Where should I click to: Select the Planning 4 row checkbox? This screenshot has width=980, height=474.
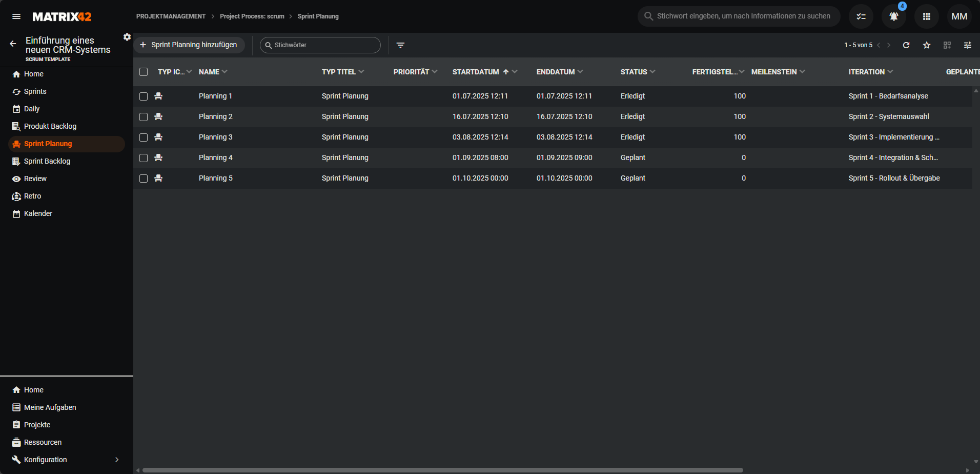[144, 158]
